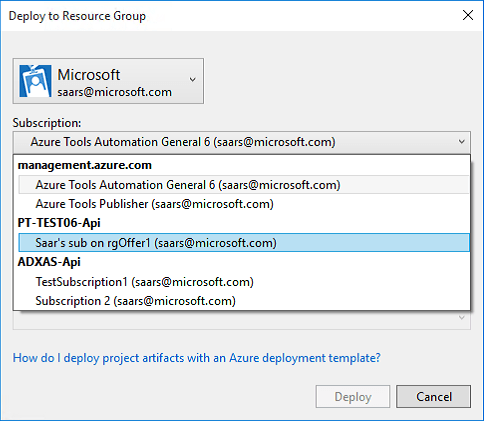
Task: Click the Subscription field label
Action: 47,123
